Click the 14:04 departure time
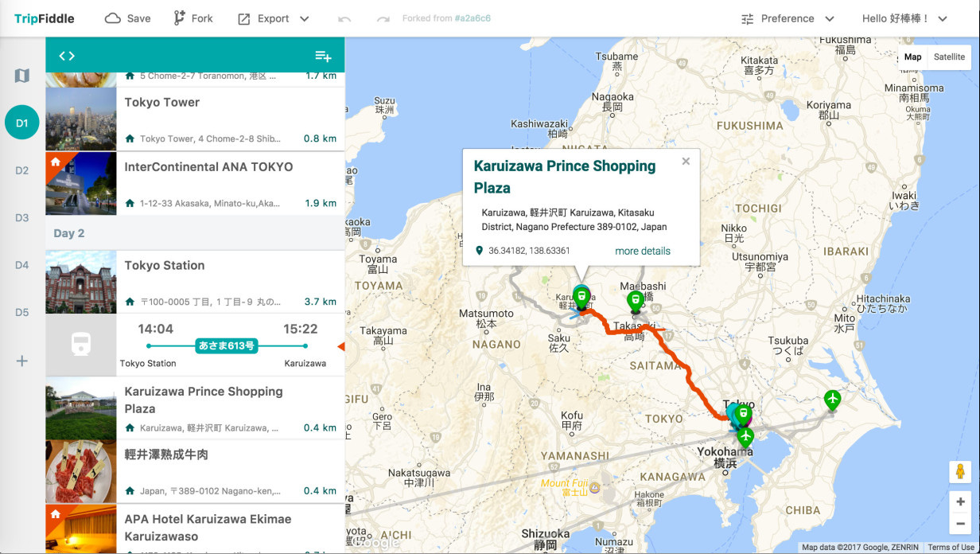 (x=155, y=329)
